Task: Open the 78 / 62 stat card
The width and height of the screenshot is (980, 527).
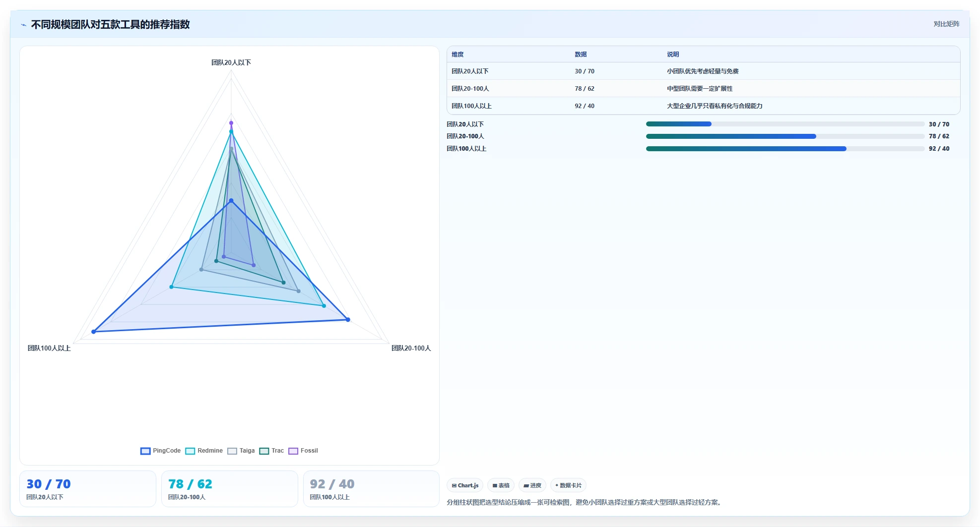Action: [230, 489]
